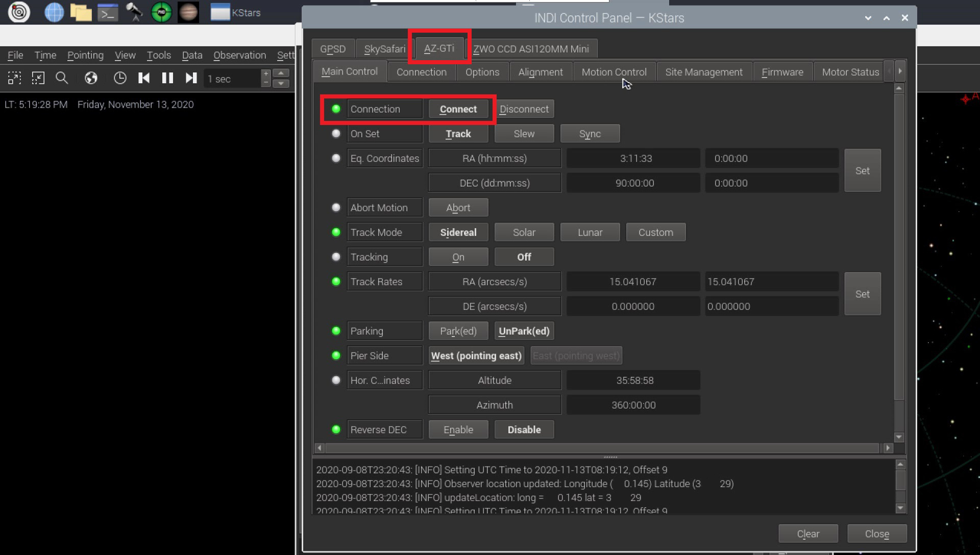Open the Raspberry Pi main menu icon
This screenshot has height=555, width=980.
click(19, 12)
